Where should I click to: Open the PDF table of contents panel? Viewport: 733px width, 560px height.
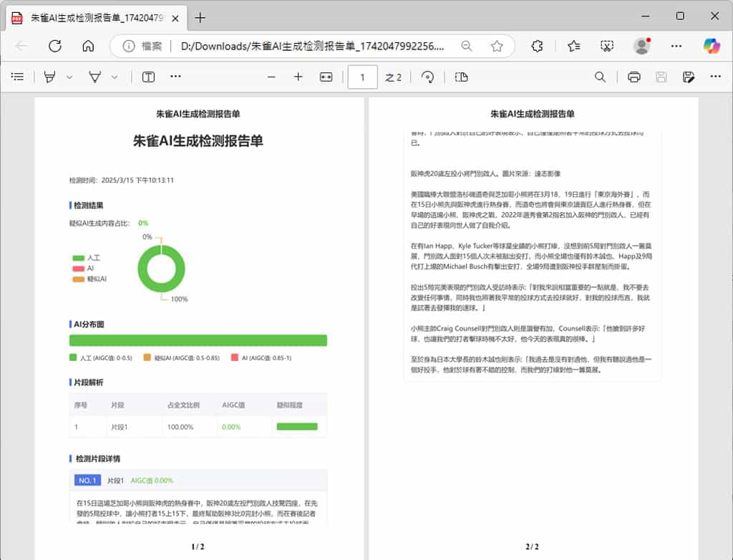tap(18, 77)
